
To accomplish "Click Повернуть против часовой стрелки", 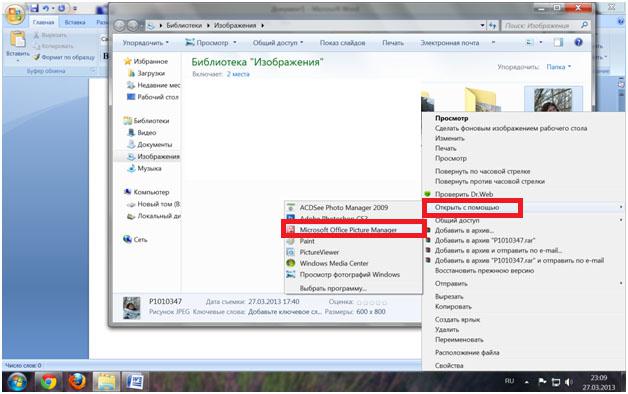I will tap(489, 181).
